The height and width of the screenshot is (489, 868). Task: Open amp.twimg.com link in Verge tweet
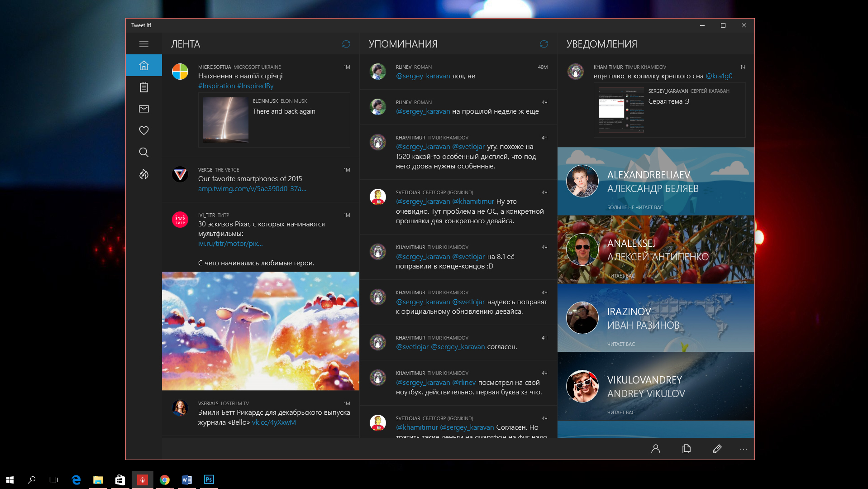tap(252, 189)
